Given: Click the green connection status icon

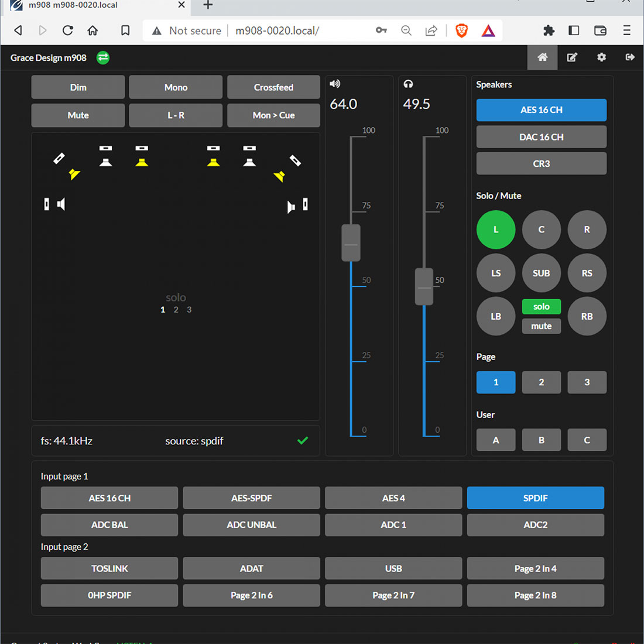Looking at the screenshot, I should [x=102, y=58].
